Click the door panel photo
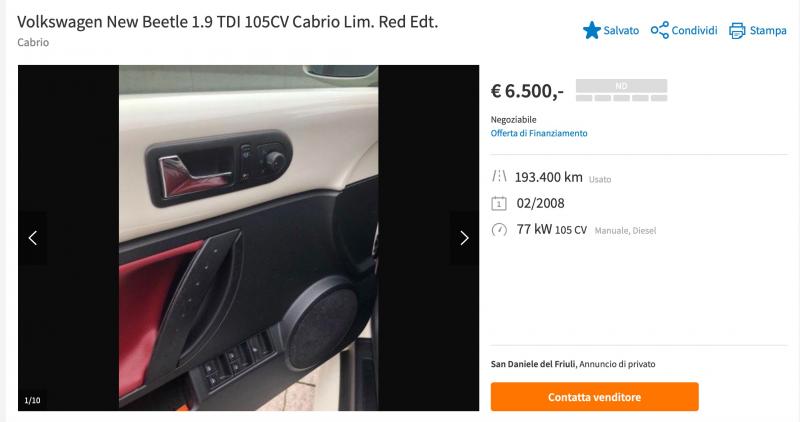The height and width of the screenshot is (422, 800). (x=248, y=238)
